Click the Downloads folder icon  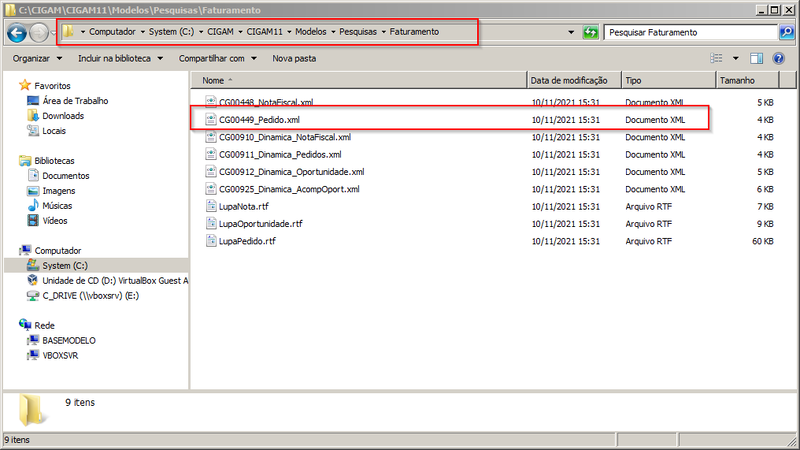point(33,115)
